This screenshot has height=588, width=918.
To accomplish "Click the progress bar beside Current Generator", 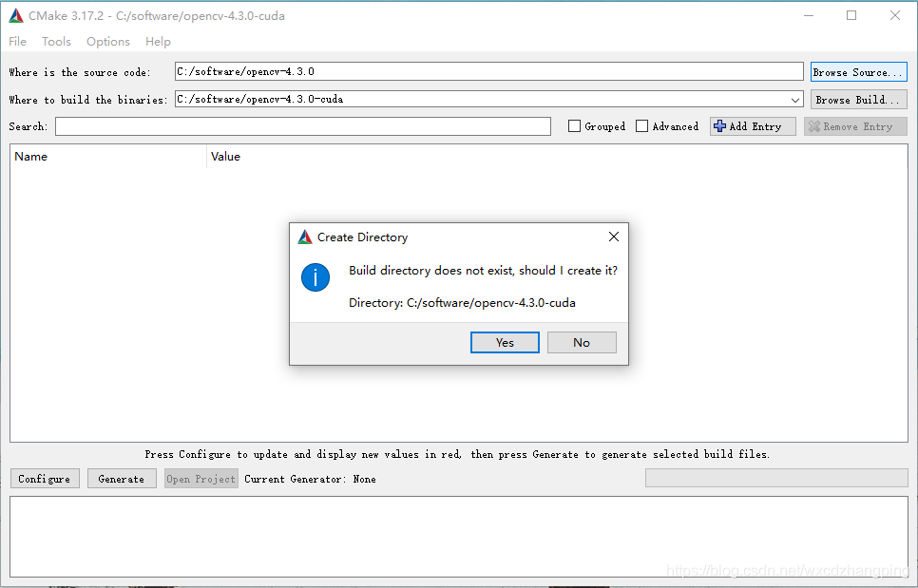I will tap(776, 478).
